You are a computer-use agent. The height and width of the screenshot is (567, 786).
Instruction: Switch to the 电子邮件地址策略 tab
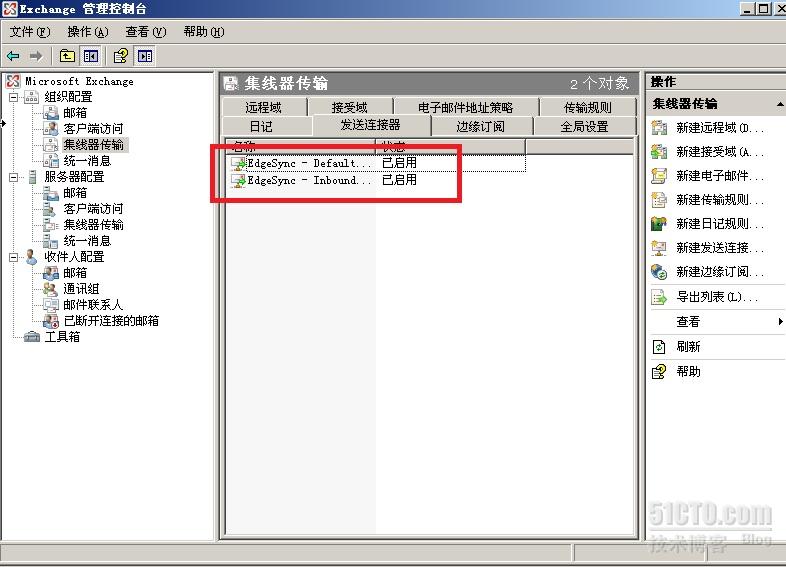pyautogui.click(x=466, y=107)
